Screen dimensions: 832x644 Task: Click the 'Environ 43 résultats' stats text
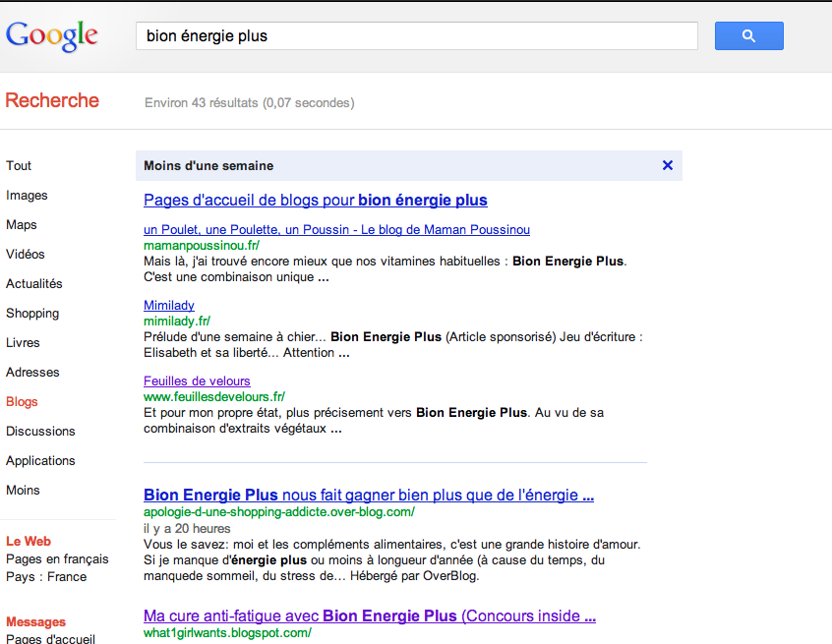[250, 103]
